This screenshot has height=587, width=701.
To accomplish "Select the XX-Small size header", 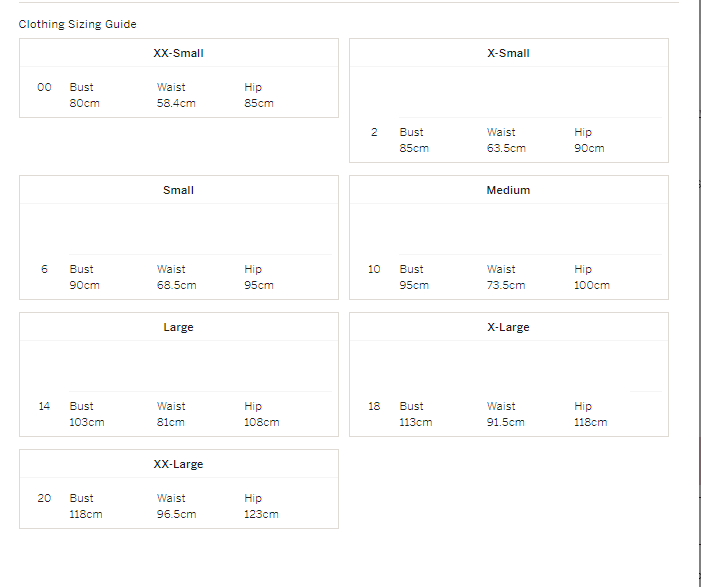I will [x=178, y=53].
